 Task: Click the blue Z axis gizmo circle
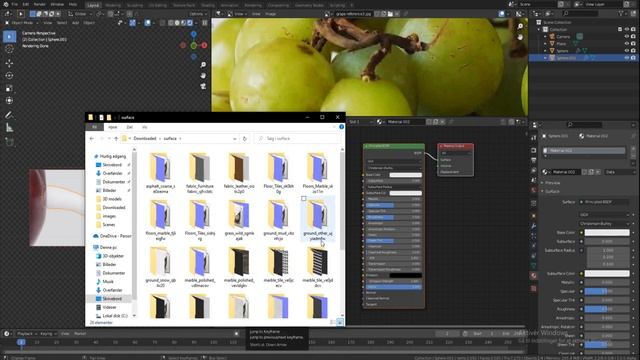tap(194, 34)
